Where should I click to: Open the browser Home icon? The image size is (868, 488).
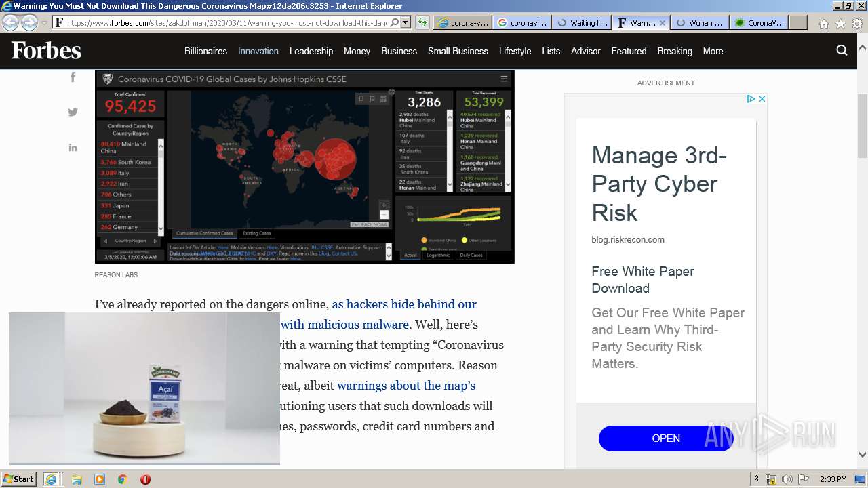coord(823,23)
